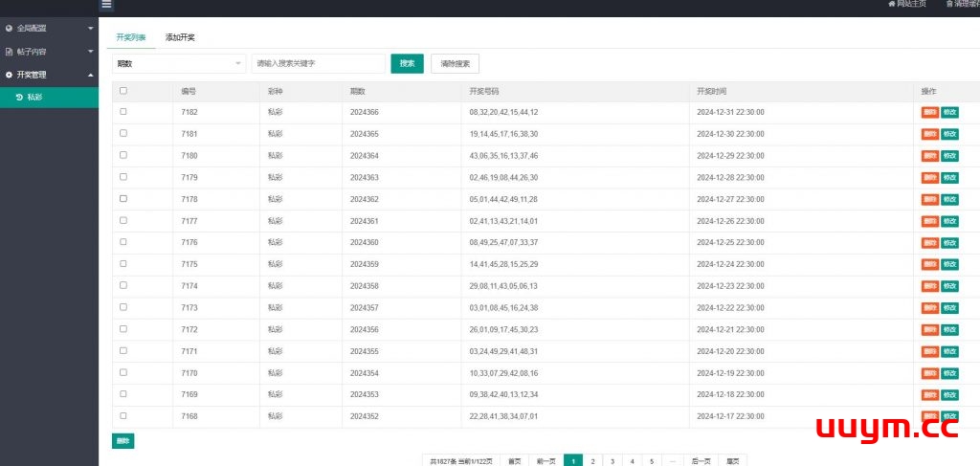Click the globe icon beside 全局配置
The height and width of the screenshot is (466, 980).
10,29
